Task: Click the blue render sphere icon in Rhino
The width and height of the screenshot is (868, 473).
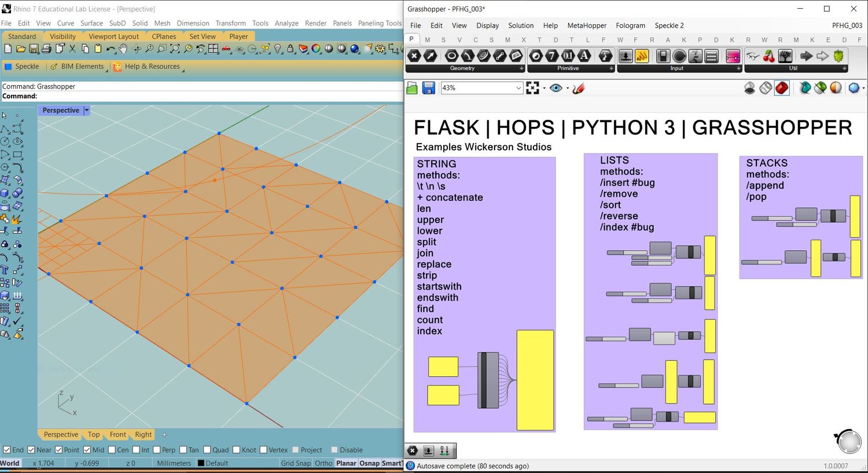Action: pyautogui.click(x=354, y=49)
